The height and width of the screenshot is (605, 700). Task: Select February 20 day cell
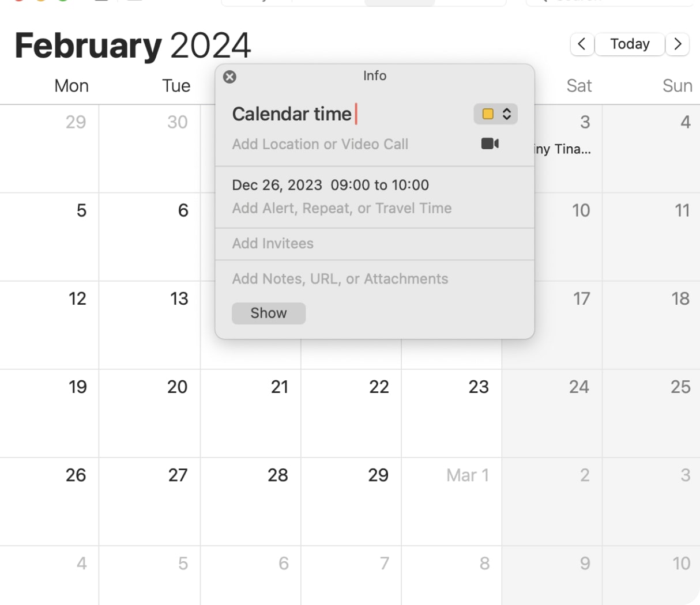[150, 415]
